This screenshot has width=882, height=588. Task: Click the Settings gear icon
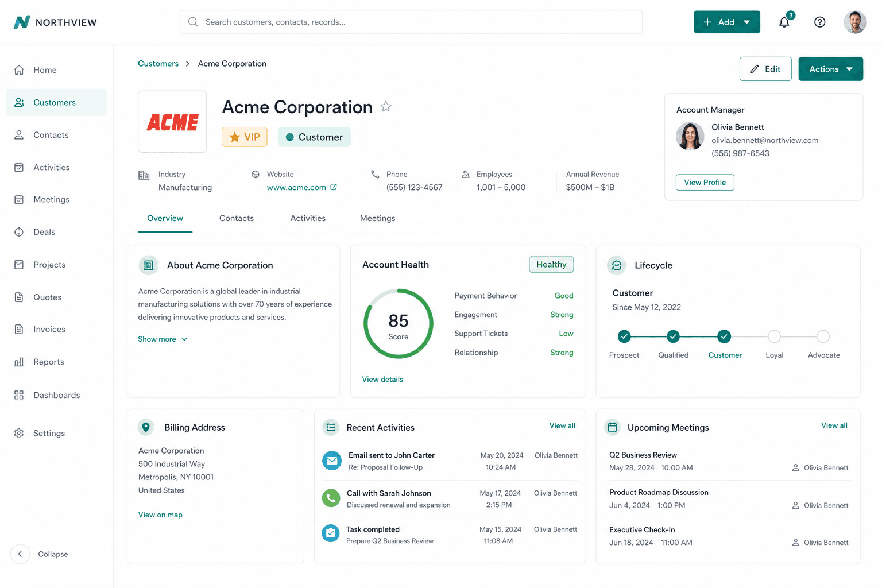click(19, 433)
